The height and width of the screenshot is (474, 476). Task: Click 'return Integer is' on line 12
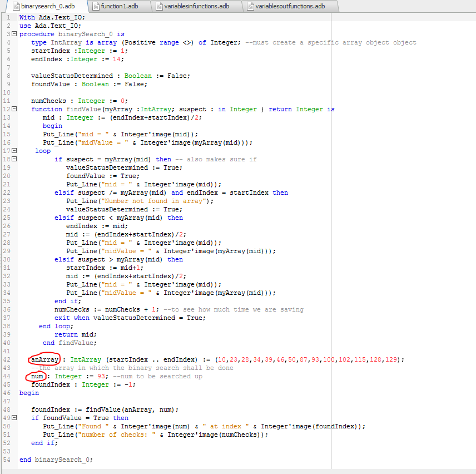(x=301, y=109)
